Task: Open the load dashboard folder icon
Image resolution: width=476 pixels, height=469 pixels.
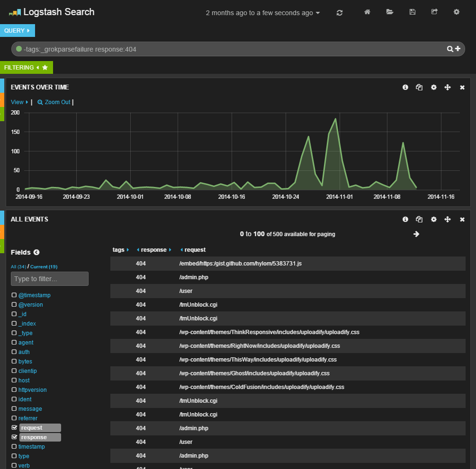Action: tap(390, 12)
